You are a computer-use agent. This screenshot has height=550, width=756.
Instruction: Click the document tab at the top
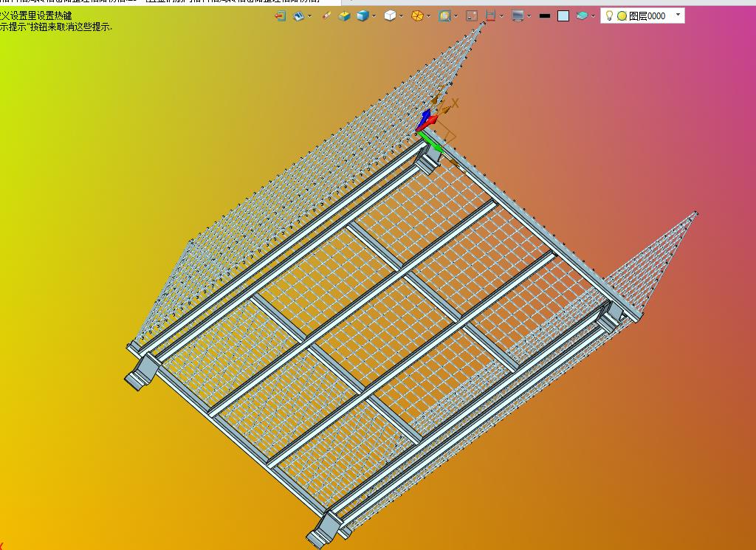click(x=171, y=2)
